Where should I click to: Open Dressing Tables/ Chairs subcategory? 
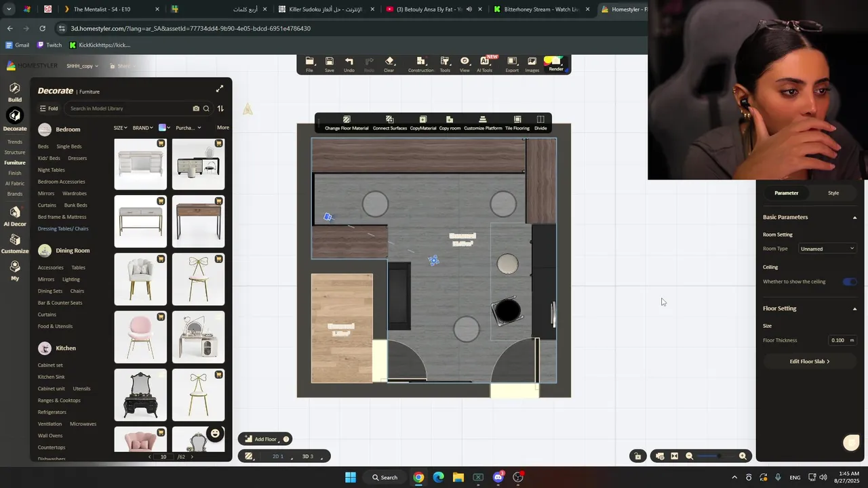(63, 228)
